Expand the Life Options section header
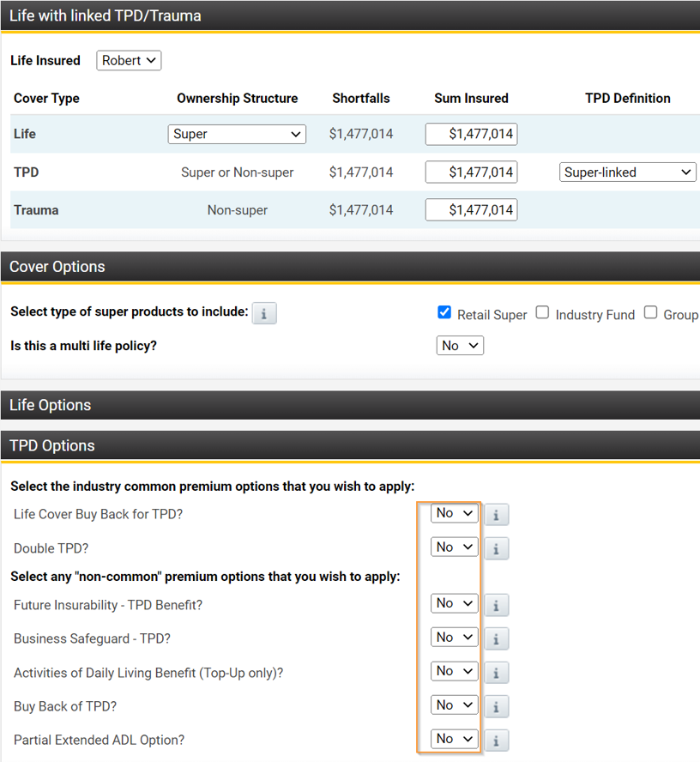This screenshot has height=762, width=700. [350, 405]
